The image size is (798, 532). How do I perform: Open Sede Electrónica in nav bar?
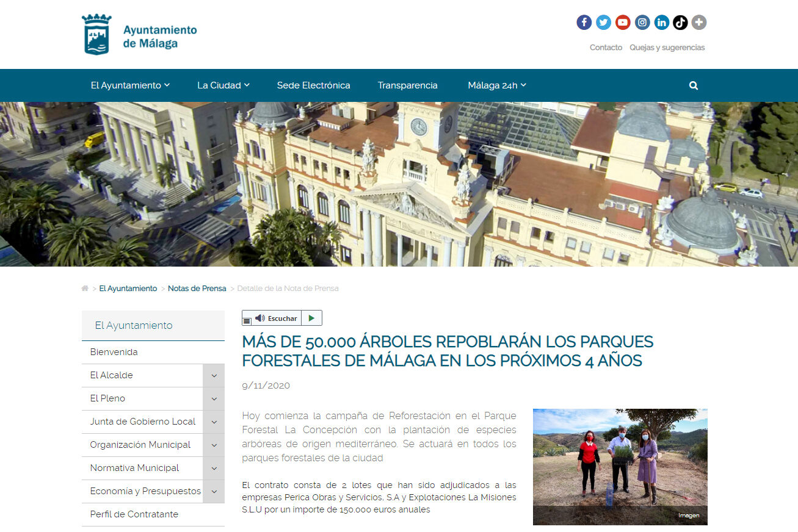click(314, 85)
